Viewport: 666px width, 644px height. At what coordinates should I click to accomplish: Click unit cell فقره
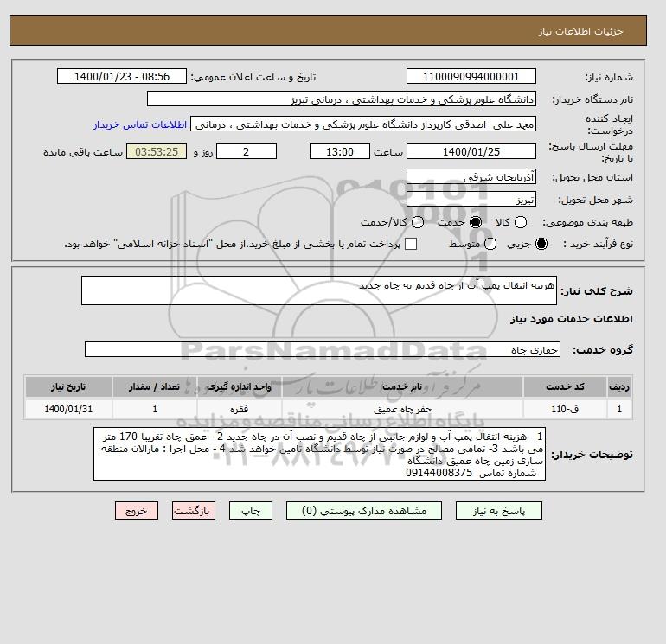[x=239, y=409]
